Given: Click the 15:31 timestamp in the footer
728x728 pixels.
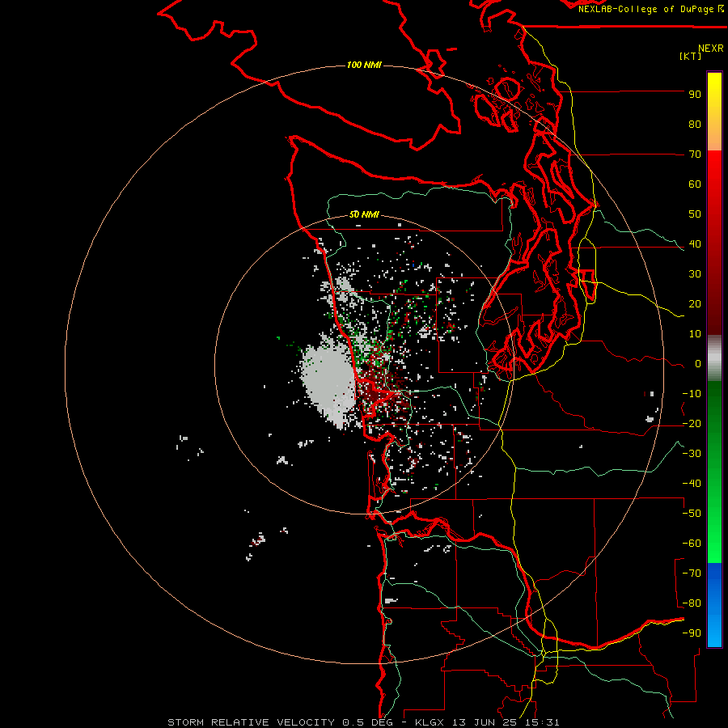Looking at the screenshot, I should tap(541, 722).
